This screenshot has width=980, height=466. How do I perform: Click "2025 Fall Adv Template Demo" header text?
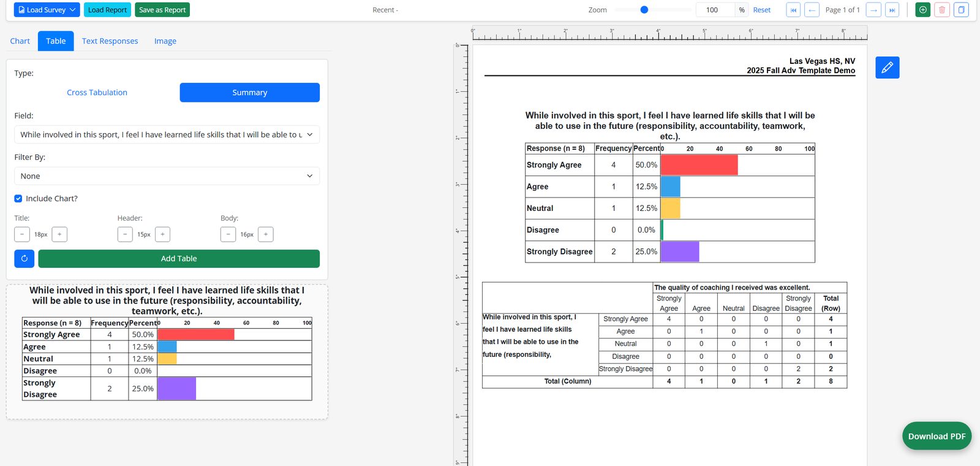pos(801,71)
